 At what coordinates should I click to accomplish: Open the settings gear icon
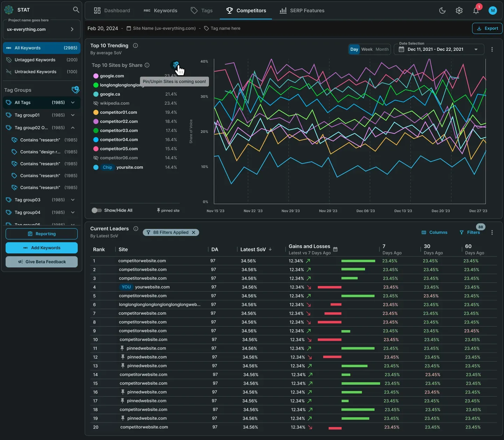pos(459,11)
